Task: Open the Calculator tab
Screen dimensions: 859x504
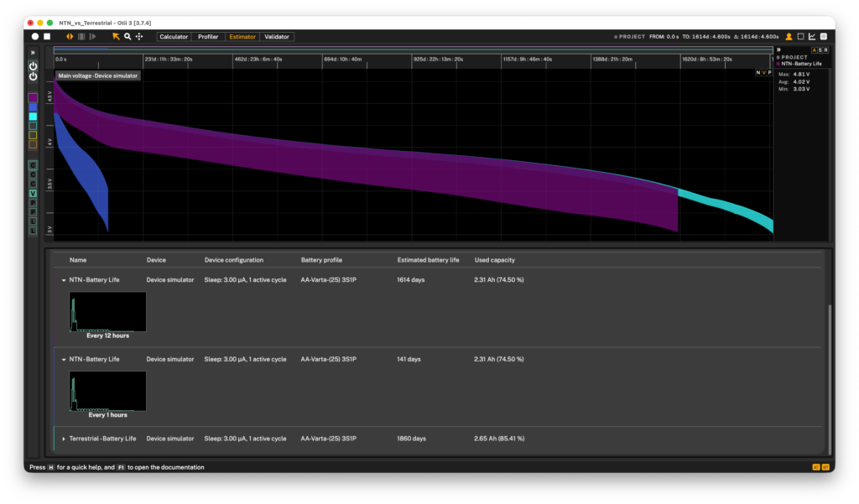Action: click(174, 37)
